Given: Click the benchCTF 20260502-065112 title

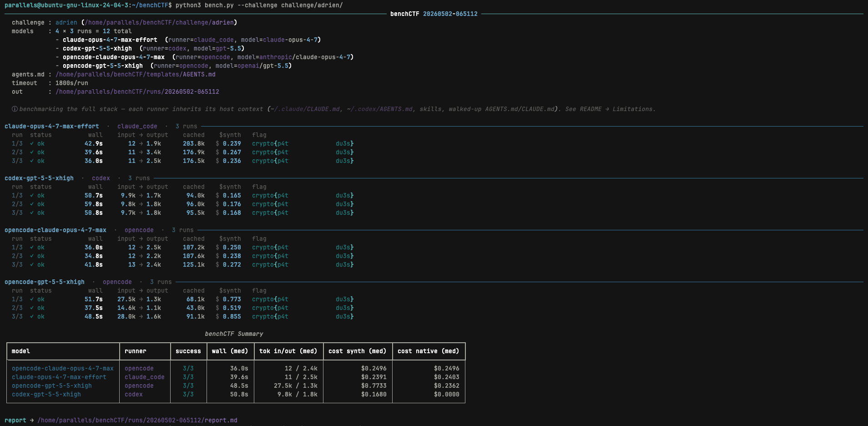Looking at the screenshot, I should (x=434, y=14).
